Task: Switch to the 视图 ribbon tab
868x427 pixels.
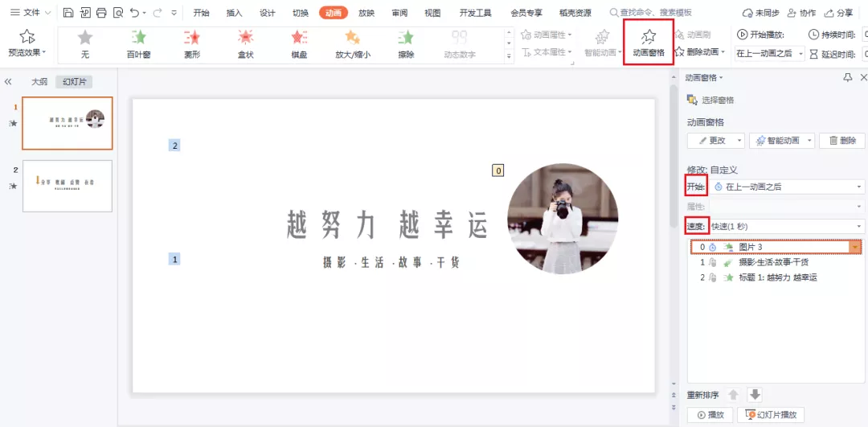Action: click(432, 13)
